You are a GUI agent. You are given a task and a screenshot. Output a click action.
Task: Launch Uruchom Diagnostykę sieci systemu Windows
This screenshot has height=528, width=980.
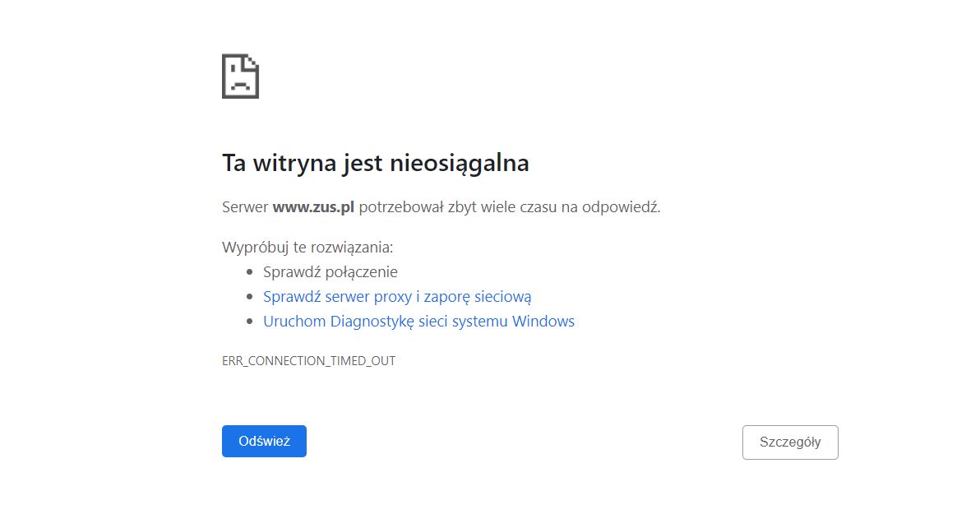pos(418,321)
